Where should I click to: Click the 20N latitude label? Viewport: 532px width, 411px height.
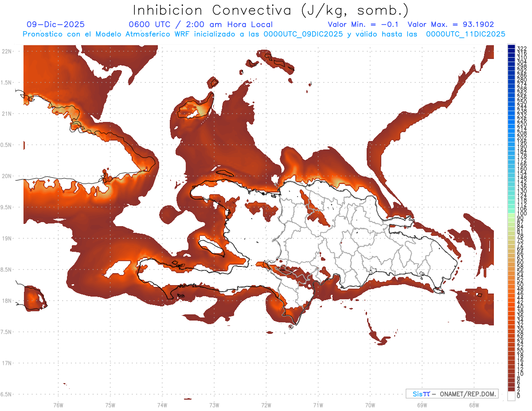click(7, 176)
